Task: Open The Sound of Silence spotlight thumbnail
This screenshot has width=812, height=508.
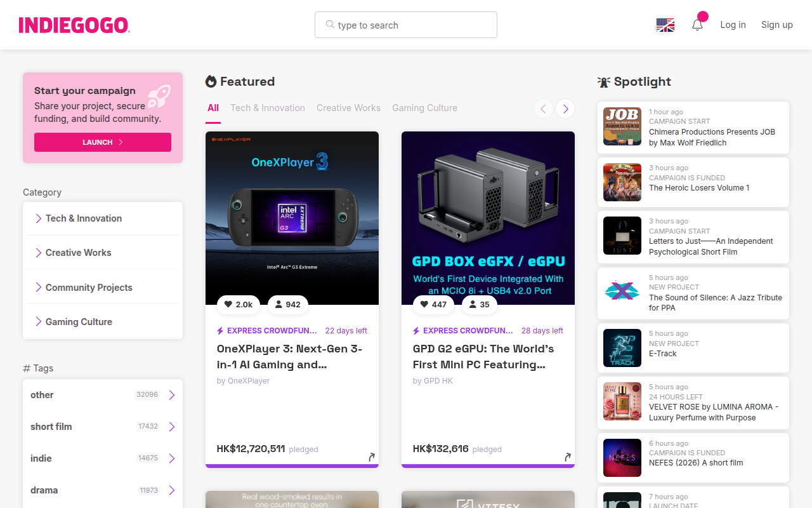Action: 622,292
